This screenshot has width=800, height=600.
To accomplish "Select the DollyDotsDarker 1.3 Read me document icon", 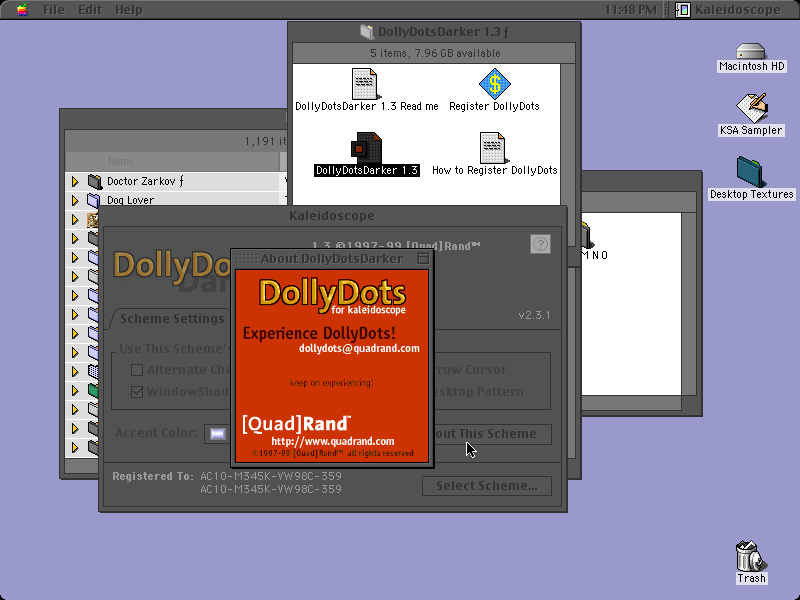I will [365, 84].
